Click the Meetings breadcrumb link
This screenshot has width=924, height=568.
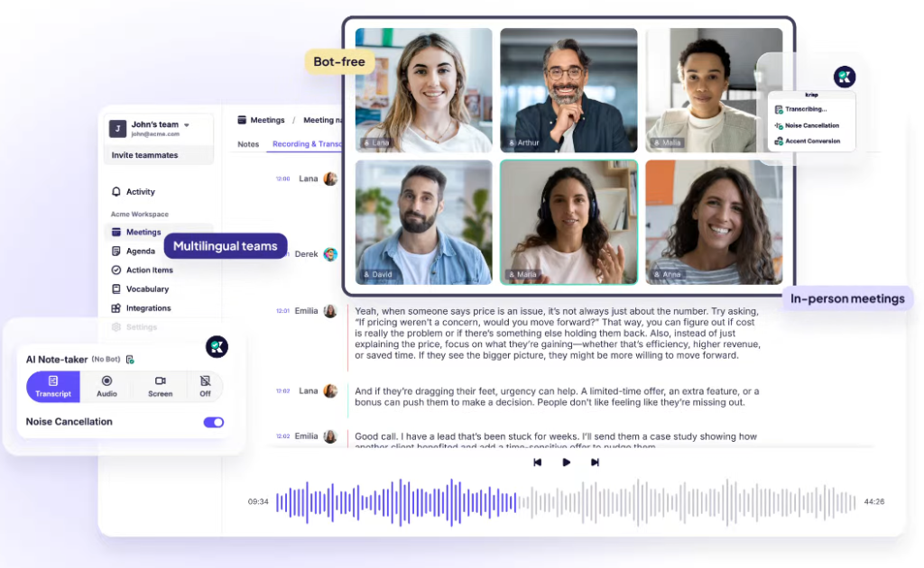[266, 120]
